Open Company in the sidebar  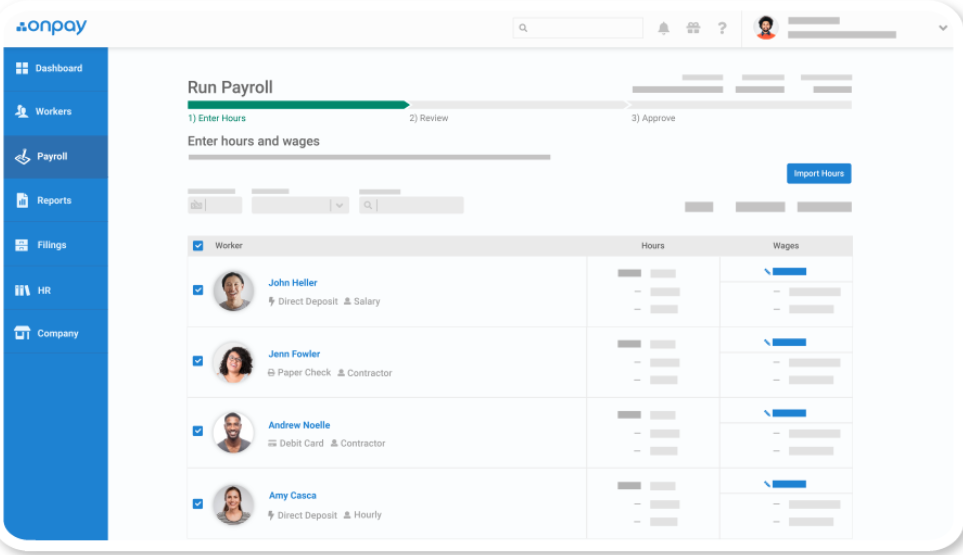pos(56,333)
